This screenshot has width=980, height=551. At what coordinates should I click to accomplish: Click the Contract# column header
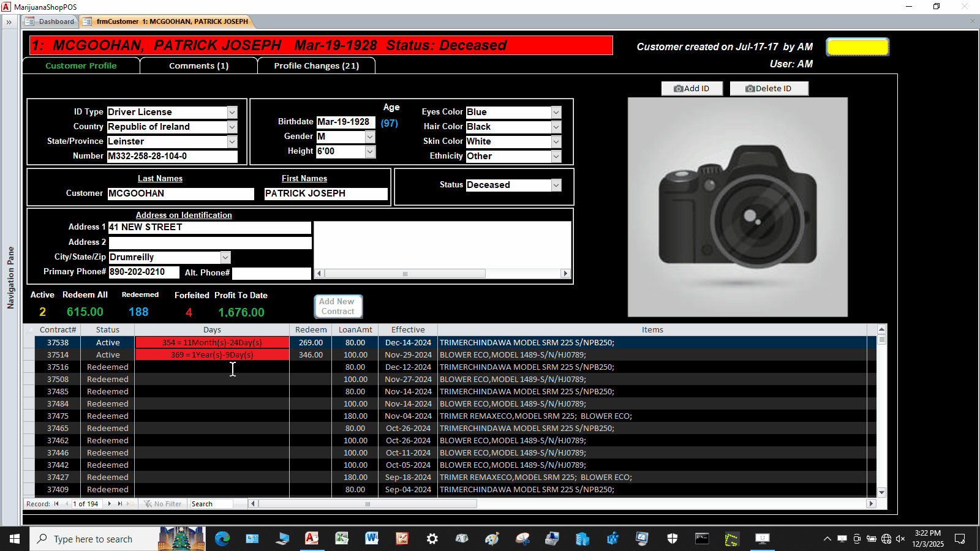pyautogui.click(x=58, y=330)
